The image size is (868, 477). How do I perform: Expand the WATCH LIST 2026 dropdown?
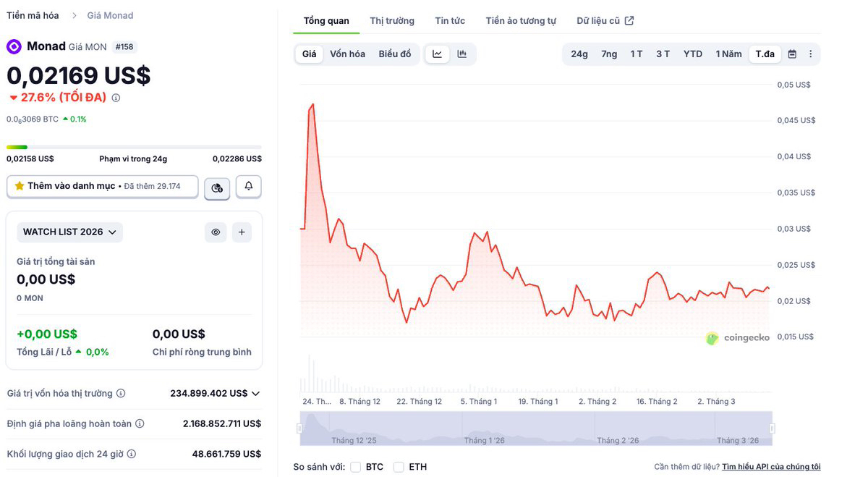(70, 232)
